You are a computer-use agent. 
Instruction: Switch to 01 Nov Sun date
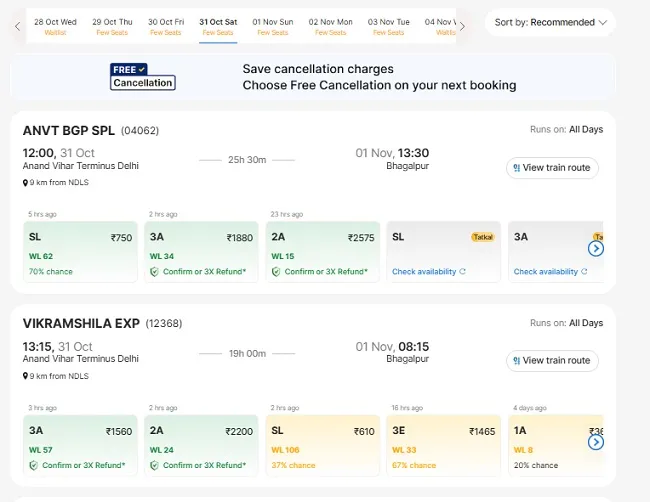(x=273, y=27)
